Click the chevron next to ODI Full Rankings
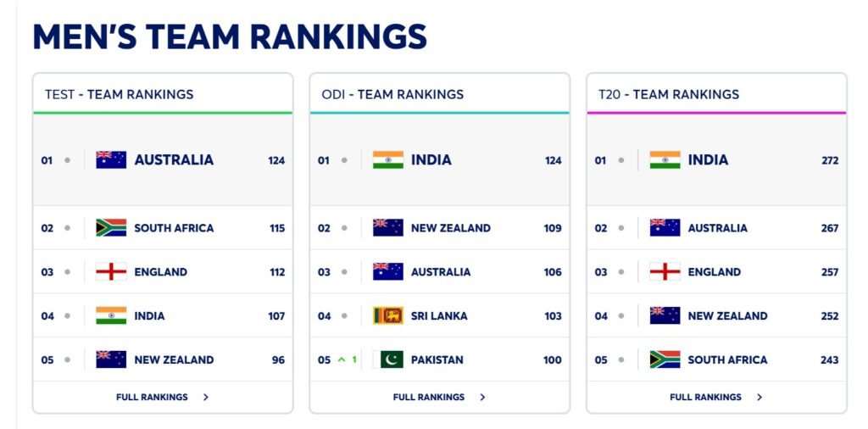Viewport: 868px width, 429px height. tap(482, 397)
